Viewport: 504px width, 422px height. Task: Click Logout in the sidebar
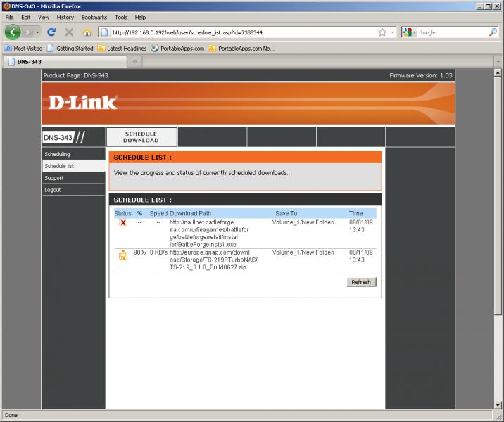(x=73, y=190)
